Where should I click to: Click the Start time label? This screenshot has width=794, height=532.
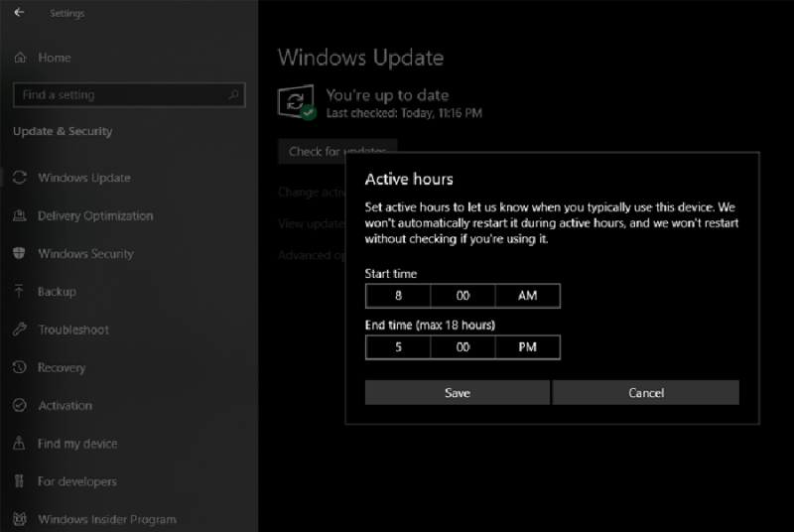391,274
